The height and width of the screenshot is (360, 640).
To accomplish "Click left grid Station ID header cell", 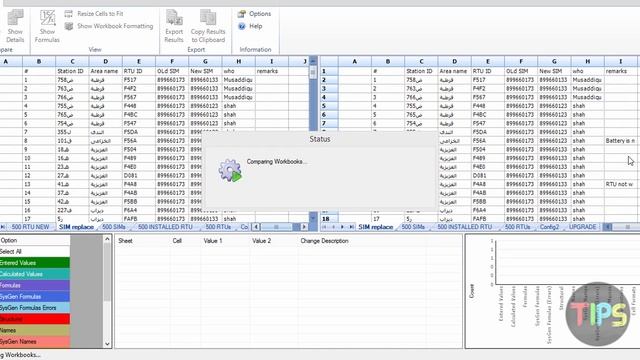I will (72, 71).
